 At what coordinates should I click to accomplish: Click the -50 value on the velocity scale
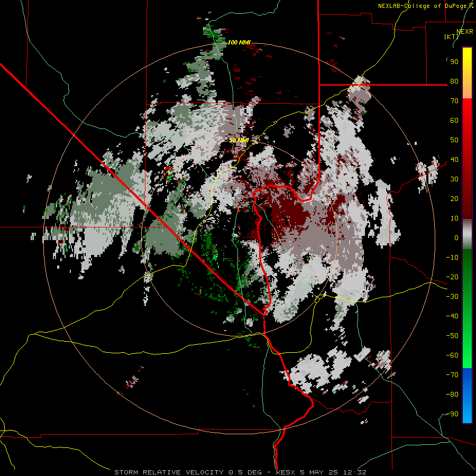pyautogui.click(x=452, y=336)
